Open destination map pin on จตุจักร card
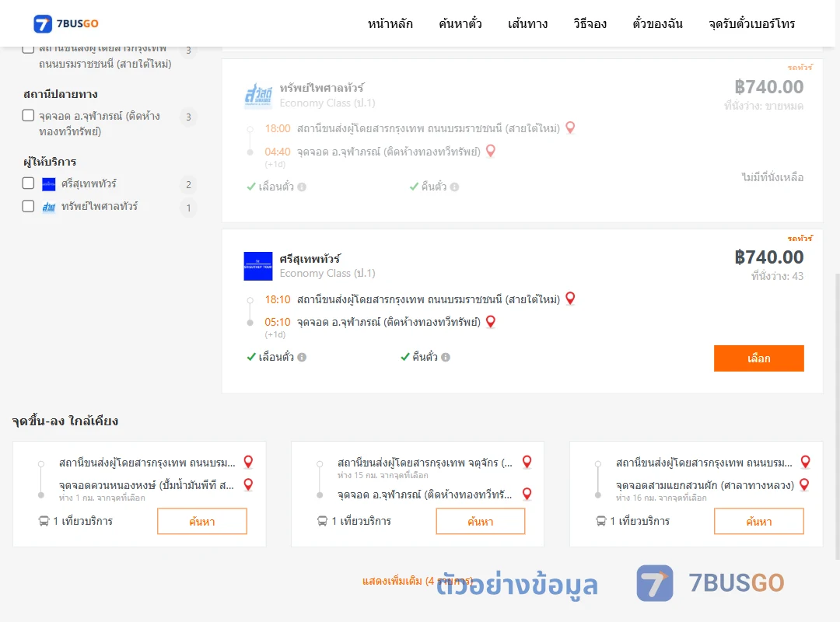Image resolution: width=840 pixels, height=622 pixels. click(527, 494)
